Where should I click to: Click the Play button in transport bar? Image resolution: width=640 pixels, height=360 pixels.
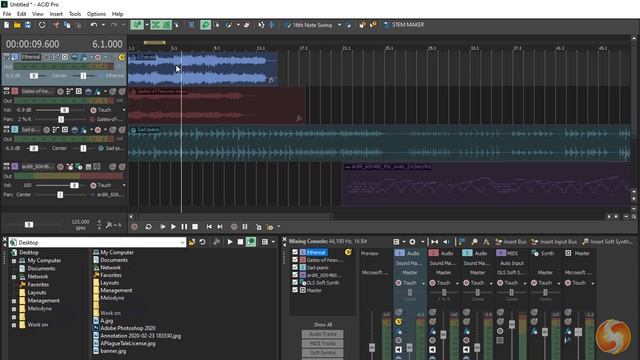pyautogui.click(x=173, y=227)
